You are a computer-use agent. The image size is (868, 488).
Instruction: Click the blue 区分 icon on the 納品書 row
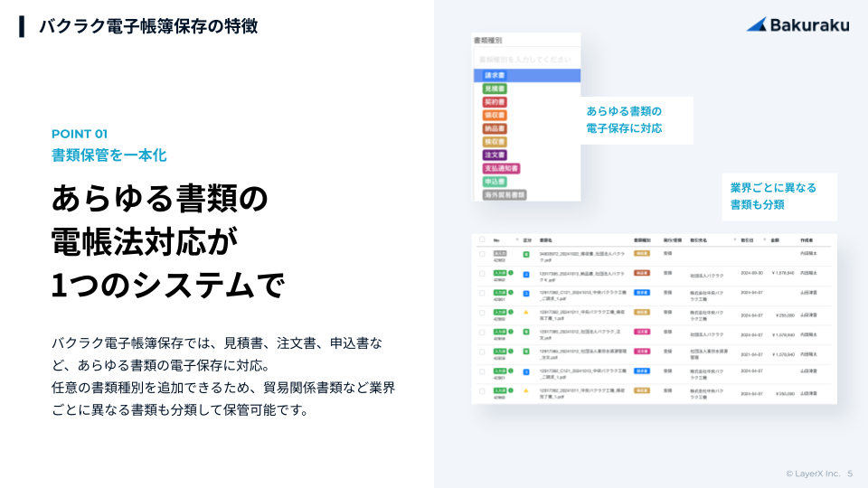click(x=526, y=275)
